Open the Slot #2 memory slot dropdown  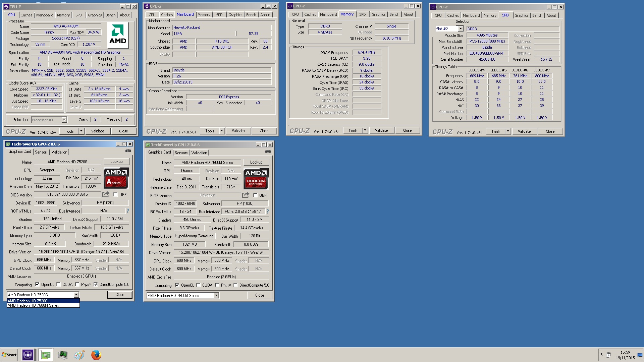pyautogui.click(x=461, y=29)
